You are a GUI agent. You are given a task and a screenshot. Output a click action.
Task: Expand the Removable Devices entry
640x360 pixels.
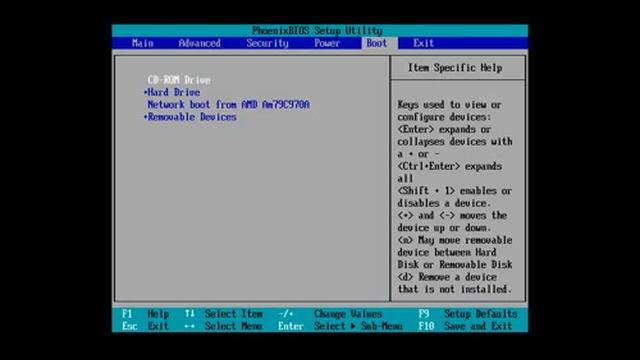tap(190, 117)
